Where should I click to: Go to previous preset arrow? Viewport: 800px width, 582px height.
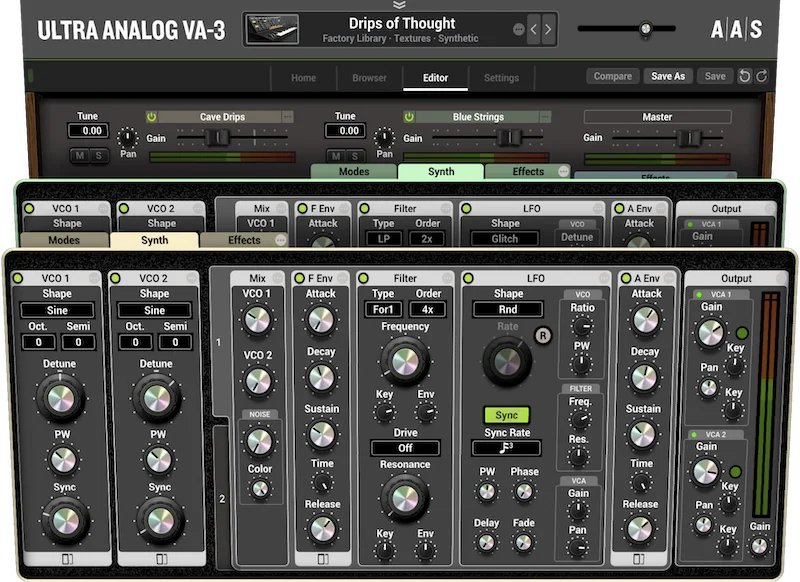[x=533, y=30]
